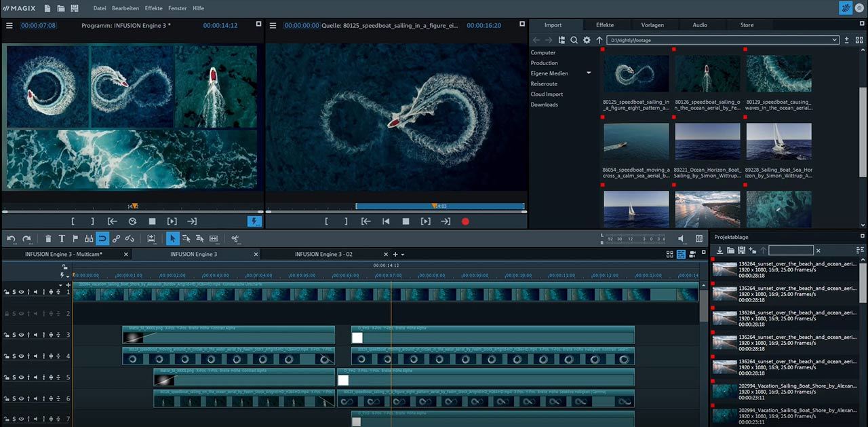Screen dimensions: 868x427
Task: Hide track 4 with its eye icon
Action: coord(21,356)
